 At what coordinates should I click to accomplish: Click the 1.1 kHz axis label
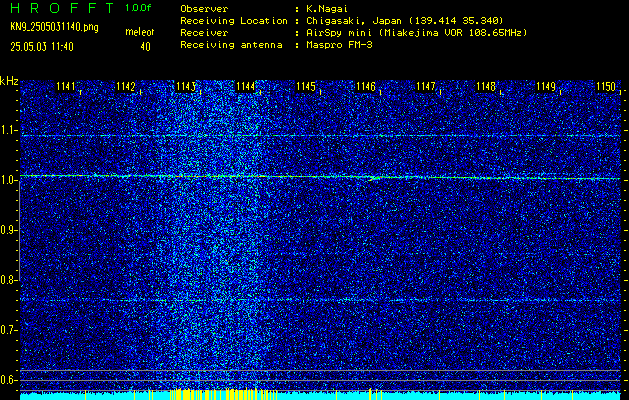[8, 130]
